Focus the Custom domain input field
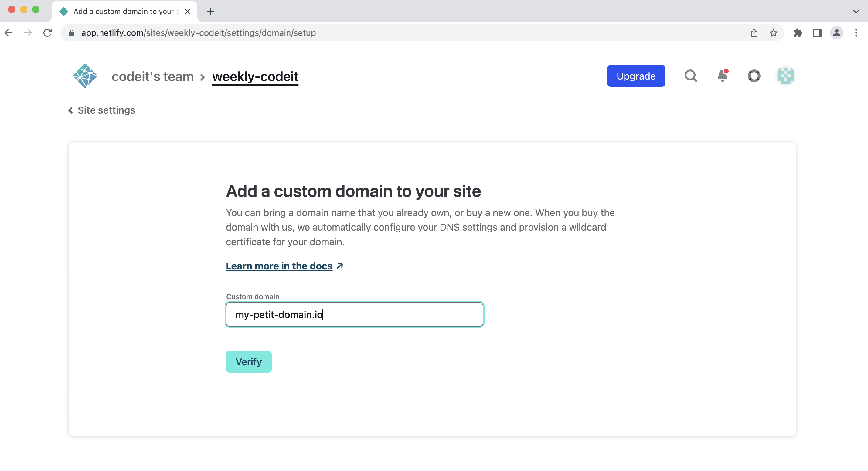868x471 pixels. pos(355,314)
